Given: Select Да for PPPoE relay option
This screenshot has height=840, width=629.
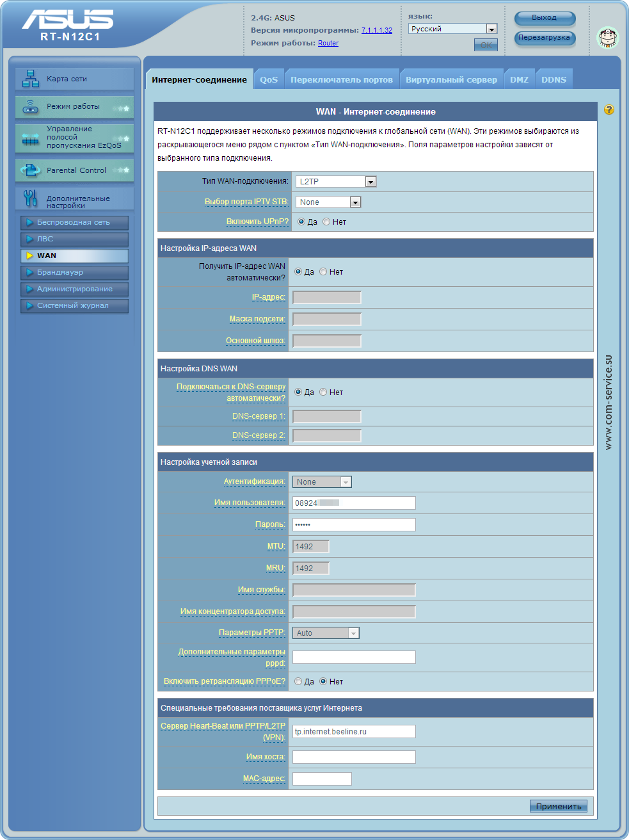Looking at the screenshot, I should (x=298, y=682).
